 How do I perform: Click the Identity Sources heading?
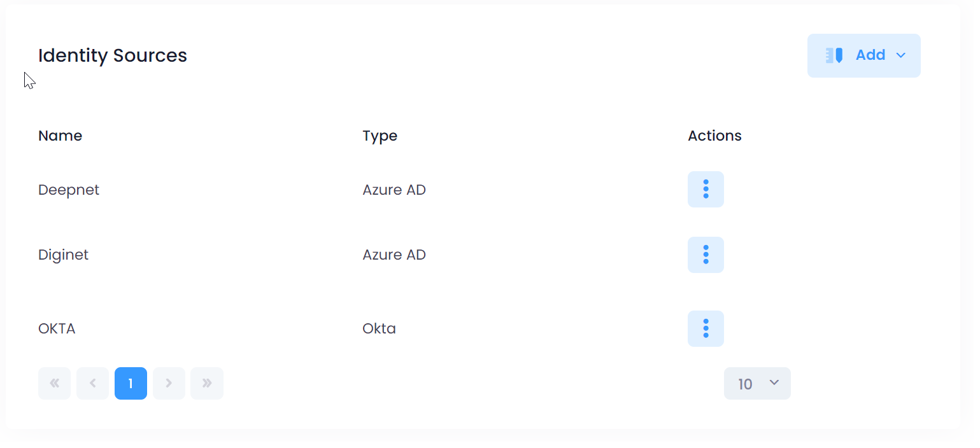(113, 55)
